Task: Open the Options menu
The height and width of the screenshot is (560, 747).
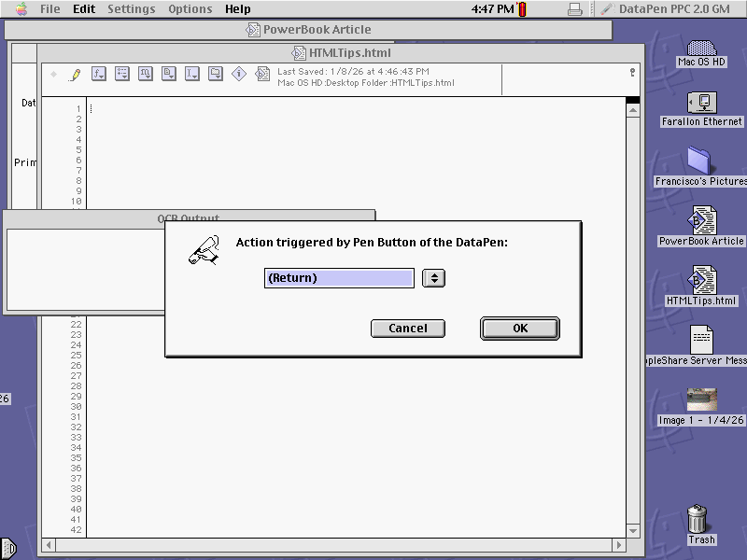Action: tap(190, 8)
